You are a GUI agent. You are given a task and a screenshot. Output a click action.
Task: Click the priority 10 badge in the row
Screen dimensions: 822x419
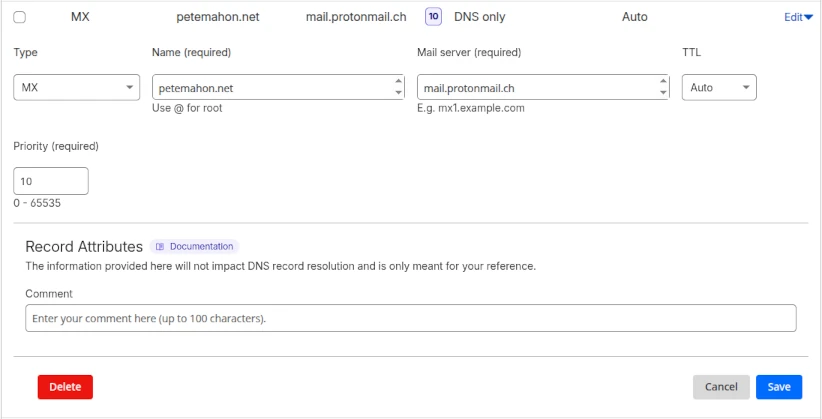point(433,17)
